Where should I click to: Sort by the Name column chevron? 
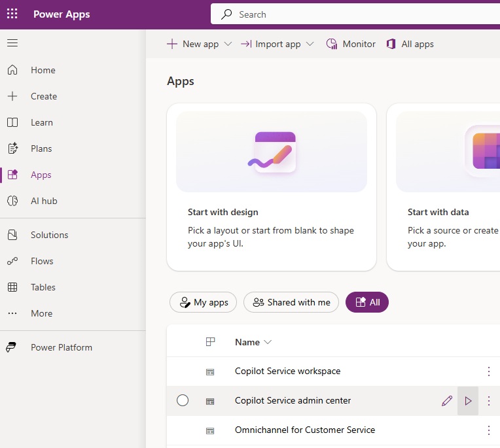(x=268, y=342)
